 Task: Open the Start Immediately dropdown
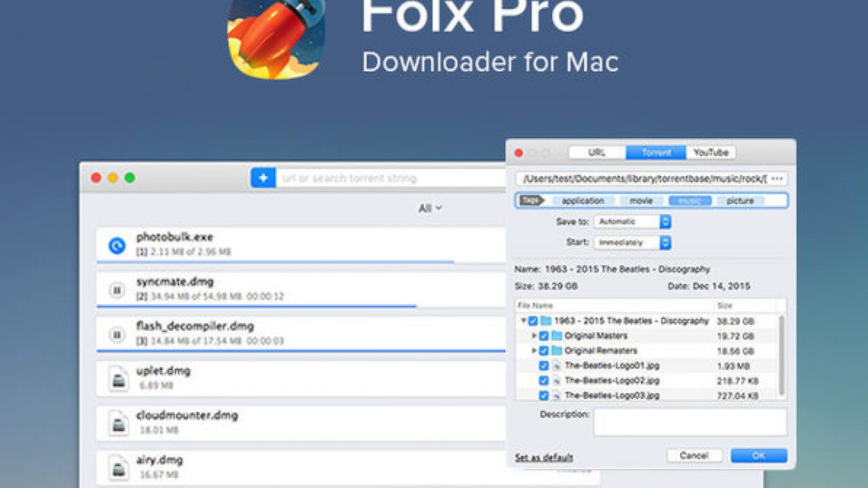(x=633, y=242)
